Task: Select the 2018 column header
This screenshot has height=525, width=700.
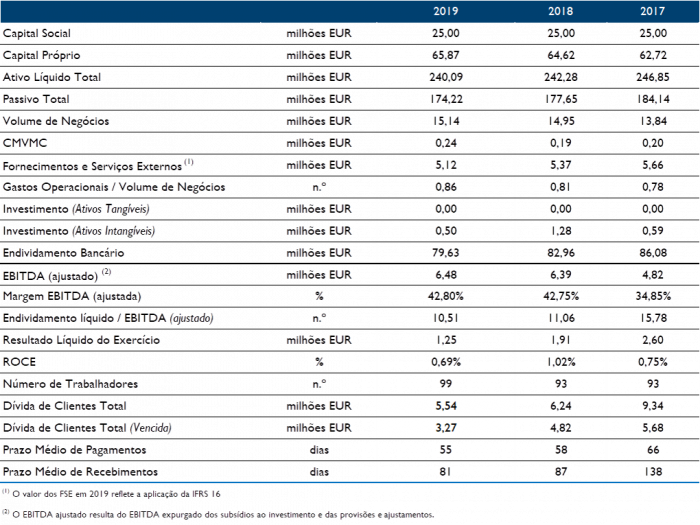Action: (x=560, y=11)
